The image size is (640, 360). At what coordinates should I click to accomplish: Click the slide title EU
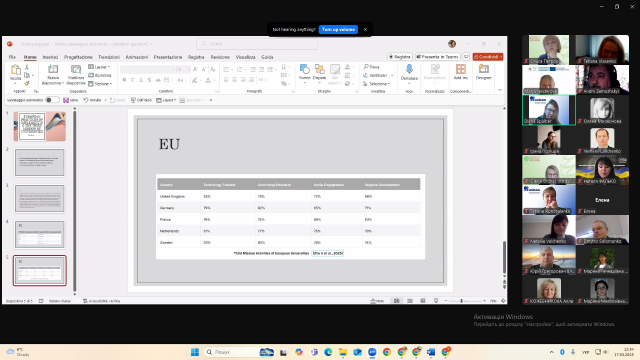point(169,144)
